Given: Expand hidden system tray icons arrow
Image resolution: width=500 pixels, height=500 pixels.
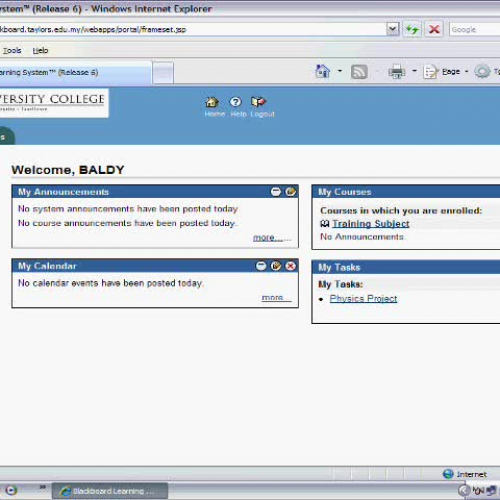Looking at the screenshot, I should coord(464,490).
